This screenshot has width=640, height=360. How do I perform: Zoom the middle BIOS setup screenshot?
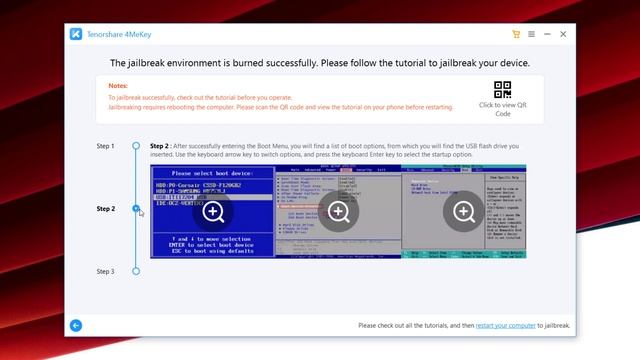[338, 211]
